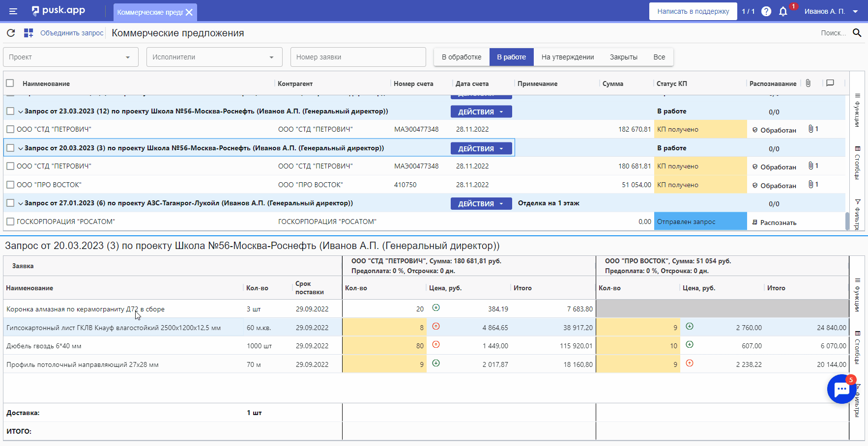Collapse the Запрос от 20.03.2023 (3) group
This screenshot has width=868, height=446.
[x=21, y=148]
